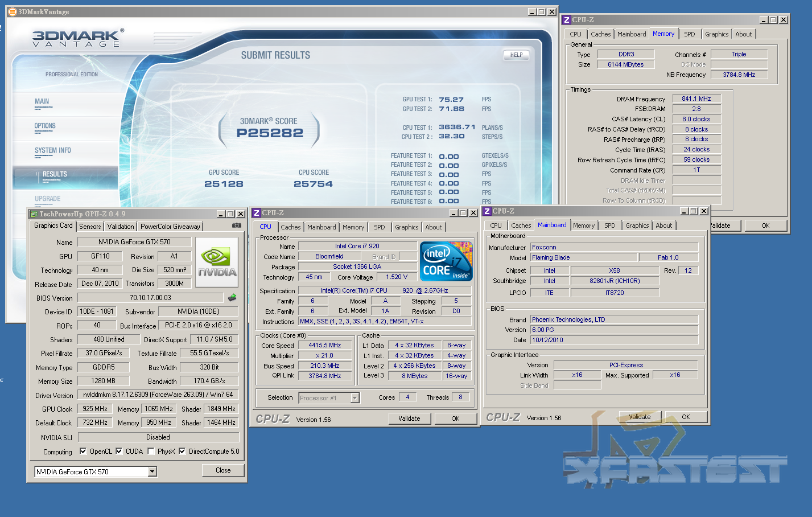The width and height of the screenshot is (812, 517).
Task: Click the BIOS Version 70.10.17.00.03 field
Action: pyautogui.click(x=150, y=298)
